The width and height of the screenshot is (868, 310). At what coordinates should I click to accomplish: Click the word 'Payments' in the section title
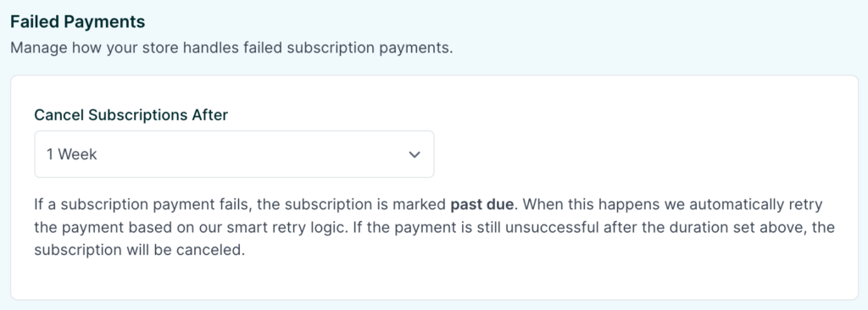click(x=112, y=22)
